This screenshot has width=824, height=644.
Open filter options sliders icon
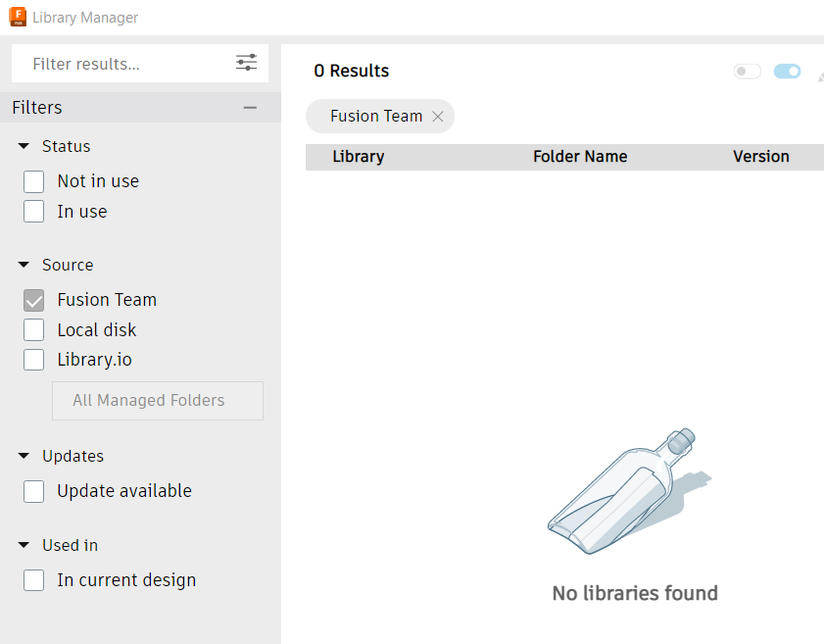[246, 63]
